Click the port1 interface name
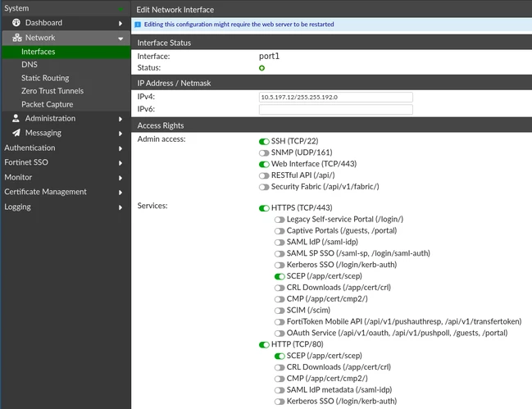The image size is (532, 409). (x=270, y=57)
